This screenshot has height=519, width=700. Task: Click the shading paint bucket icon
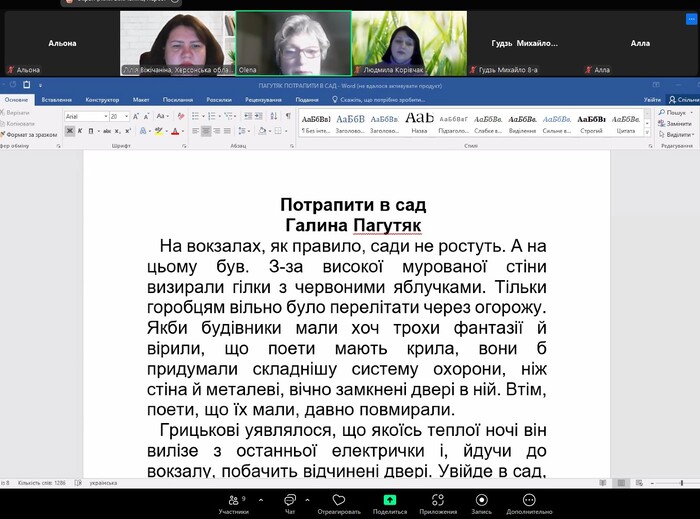click(262, 131)
